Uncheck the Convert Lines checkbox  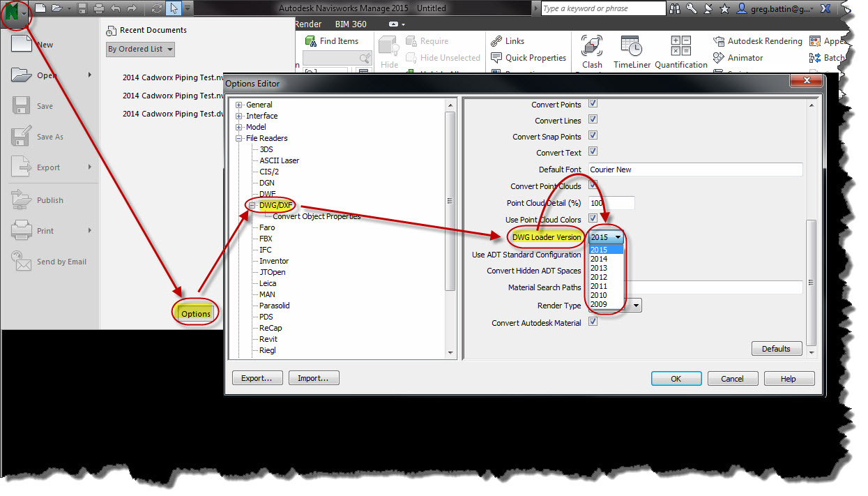(593, 120)
